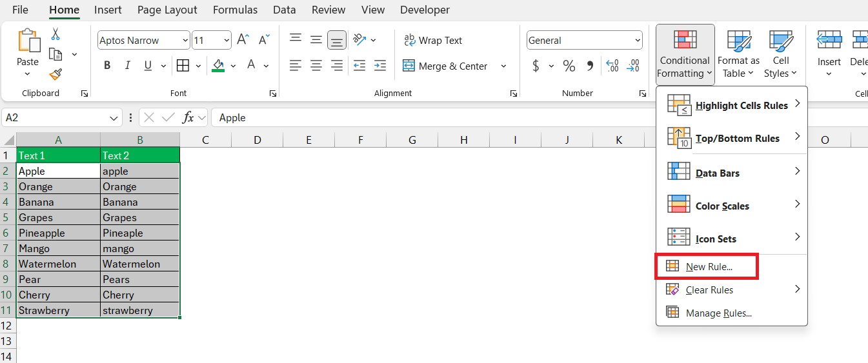Choose Manage Rules... menu item

click(732, 313)
